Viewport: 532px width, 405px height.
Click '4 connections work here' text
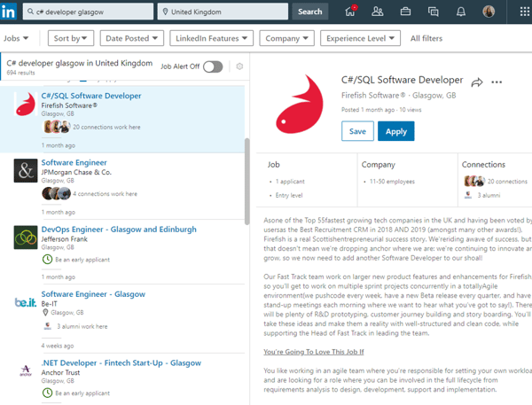[105, 194]
